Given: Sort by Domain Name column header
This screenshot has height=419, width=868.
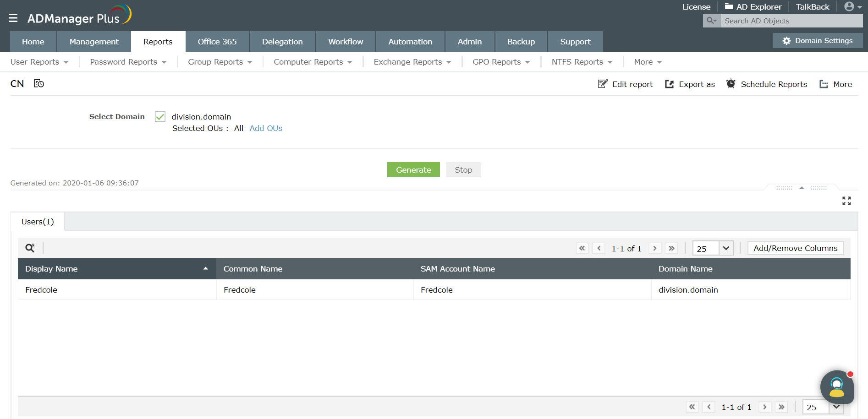Looking at the screenshot, I should (751, 269).
